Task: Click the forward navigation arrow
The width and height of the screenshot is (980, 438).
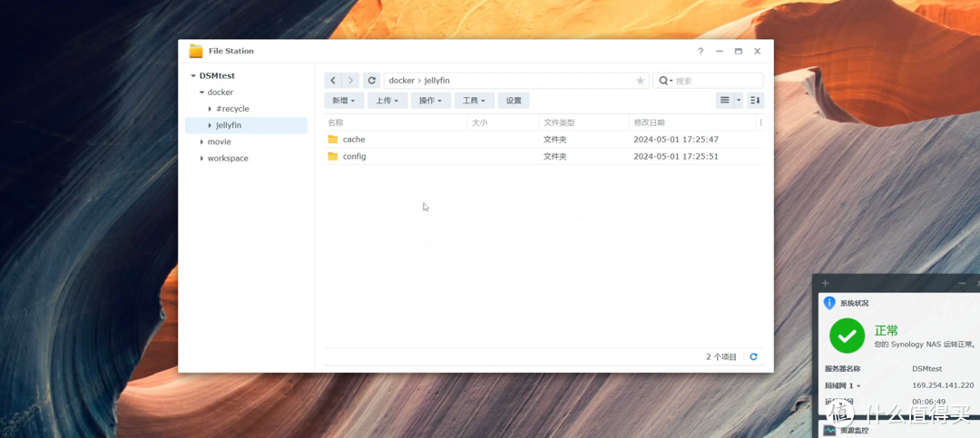Action: [350, 81]
